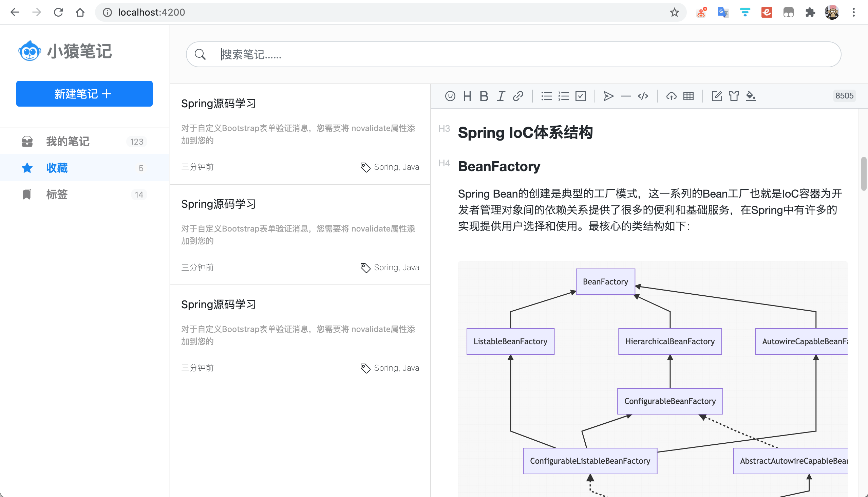Click the monkey logo of 小猿笔记
Viewport: 868px width, 497px height.
coord(30,51)
